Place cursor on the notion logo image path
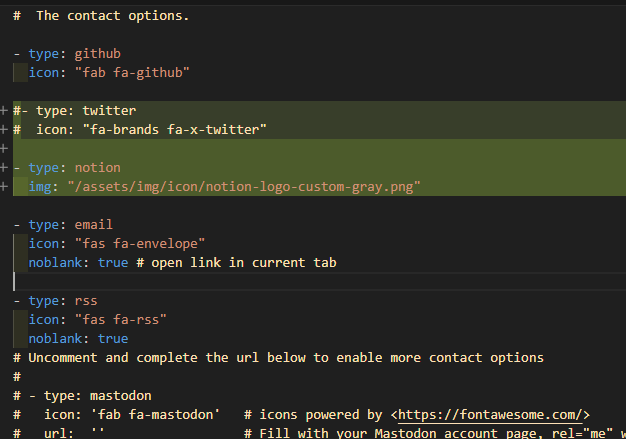Viewport: 626px width, 439px height. (x=243, y=186)
